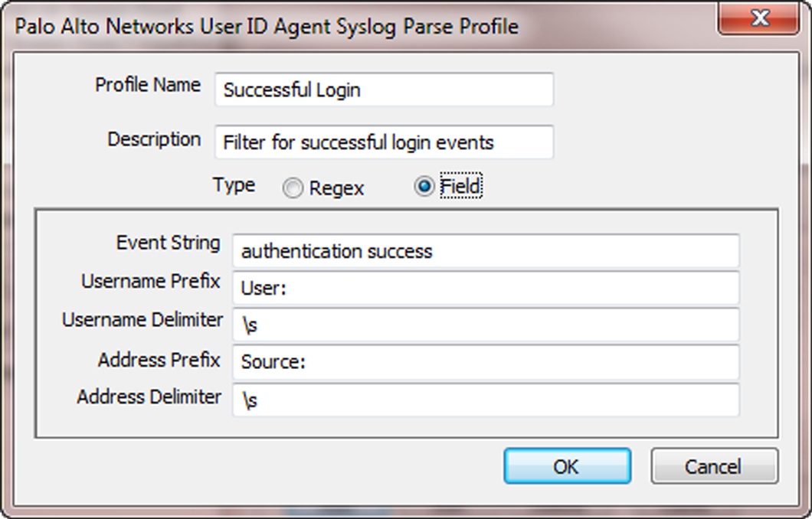The height and width of the screenshot is (519, 812).
Task: Click the "Description" label text
Action: pos(154,139)
